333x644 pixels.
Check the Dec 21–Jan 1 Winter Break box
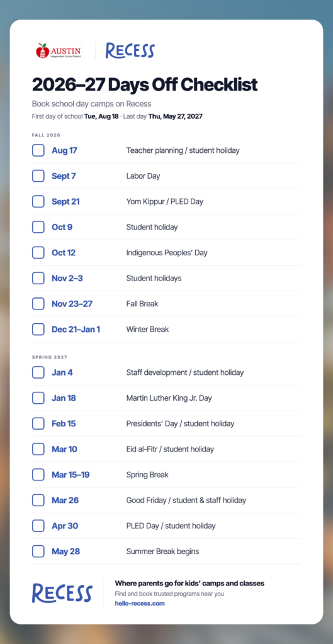[x=38, y=330]
